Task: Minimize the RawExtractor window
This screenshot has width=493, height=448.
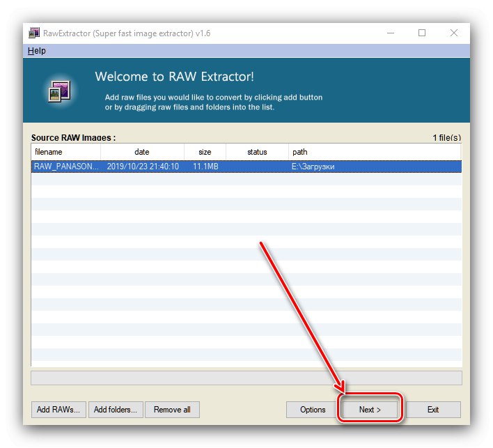Action: [391, 33]
